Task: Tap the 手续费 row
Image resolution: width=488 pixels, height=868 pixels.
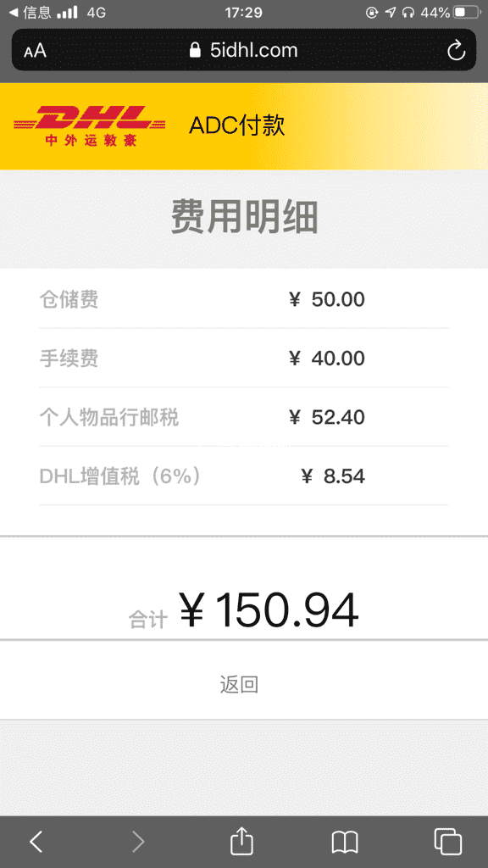Action: (243, 359)
